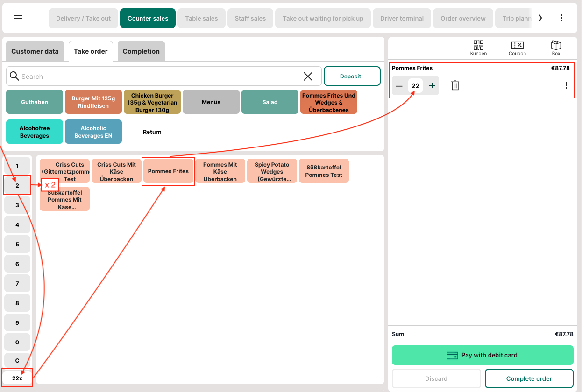Open the hamburger navigation menu
This screenshot has height=392, width=582.
click(x=18, y=18)
